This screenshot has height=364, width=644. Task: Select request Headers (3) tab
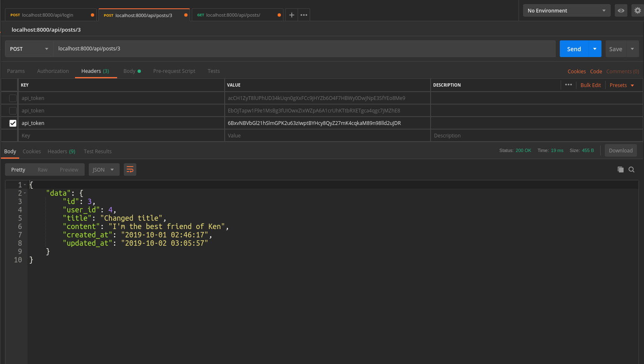pyautogui.click(x=95, y=71)
